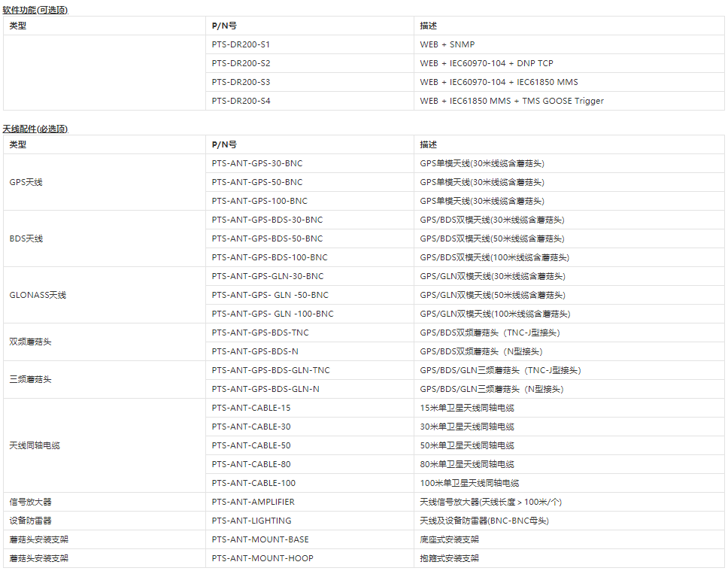Select the 抱箍式安装支架 description cell
The width and height of the screenshot is (728, 571).
(x=449, y=558)
